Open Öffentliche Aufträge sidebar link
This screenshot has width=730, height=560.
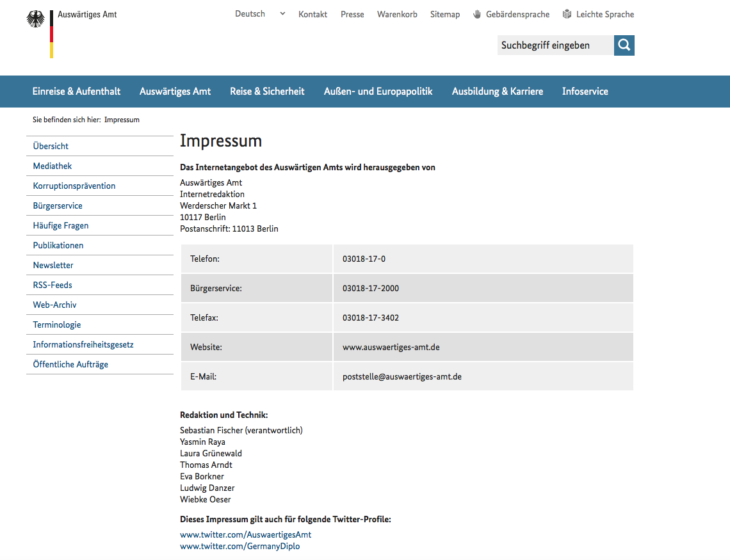pos(100,365)
